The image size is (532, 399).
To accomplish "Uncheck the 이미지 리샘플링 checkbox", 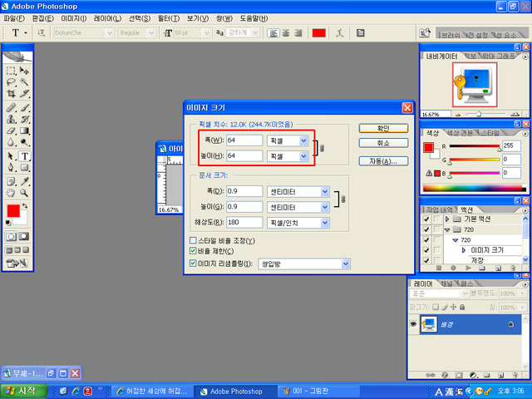I will (x=193, y=263).
